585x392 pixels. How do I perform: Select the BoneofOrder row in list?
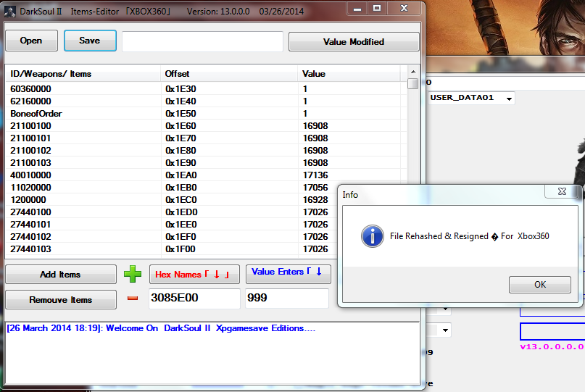tap(36, 114)
